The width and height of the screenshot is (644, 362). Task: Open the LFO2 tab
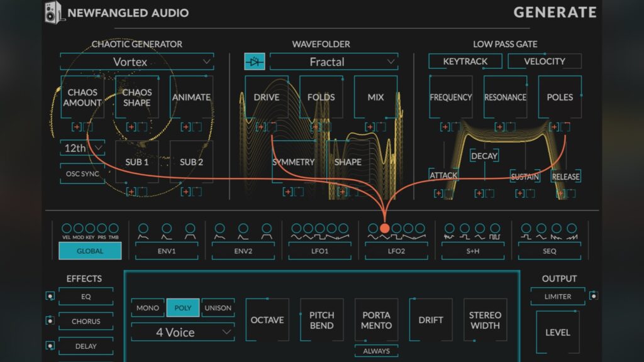(396, 251)
